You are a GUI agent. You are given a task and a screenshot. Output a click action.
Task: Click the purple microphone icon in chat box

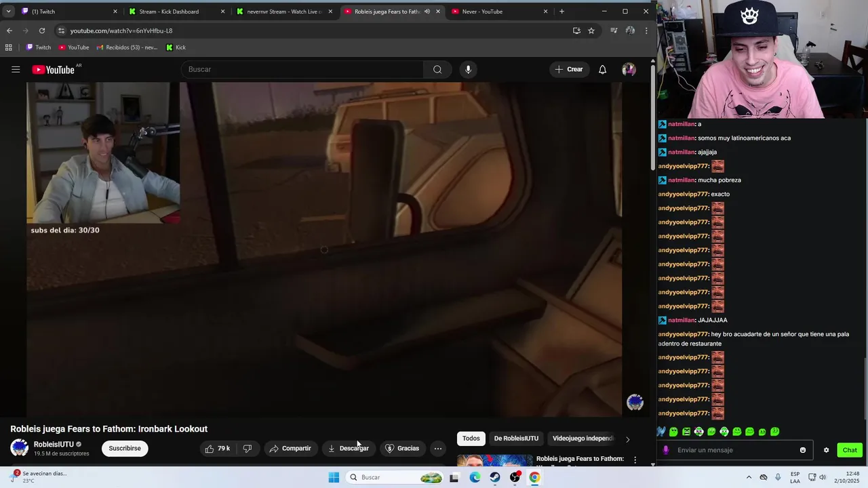pyautogui.click(x=666, y=450)
